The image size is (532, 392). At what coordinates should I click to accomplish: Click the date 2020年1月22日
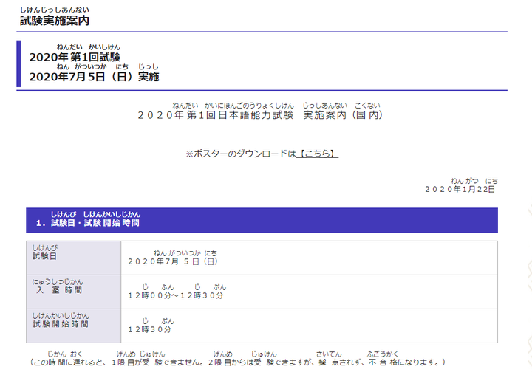pyautogui.click(x=460, y=189)
